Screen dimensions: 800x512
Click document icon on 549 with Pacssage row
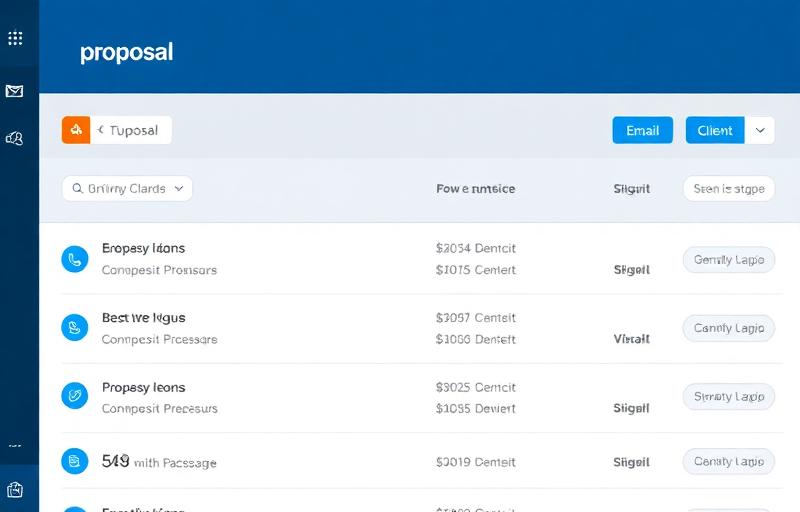pos(75,461)
